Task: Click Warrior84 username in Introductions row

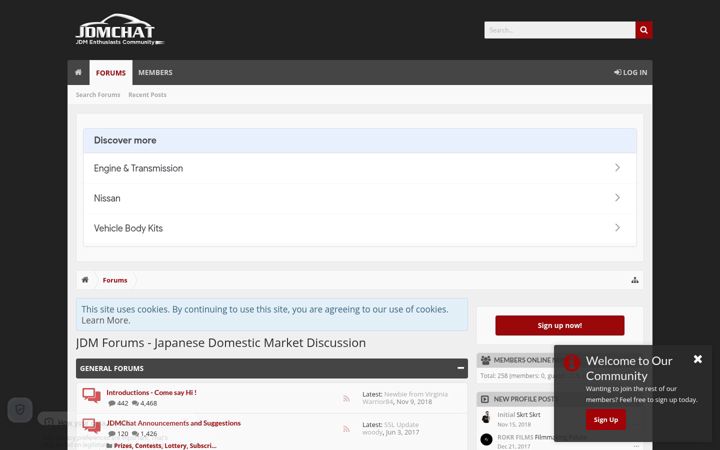Action: point(378,401)
